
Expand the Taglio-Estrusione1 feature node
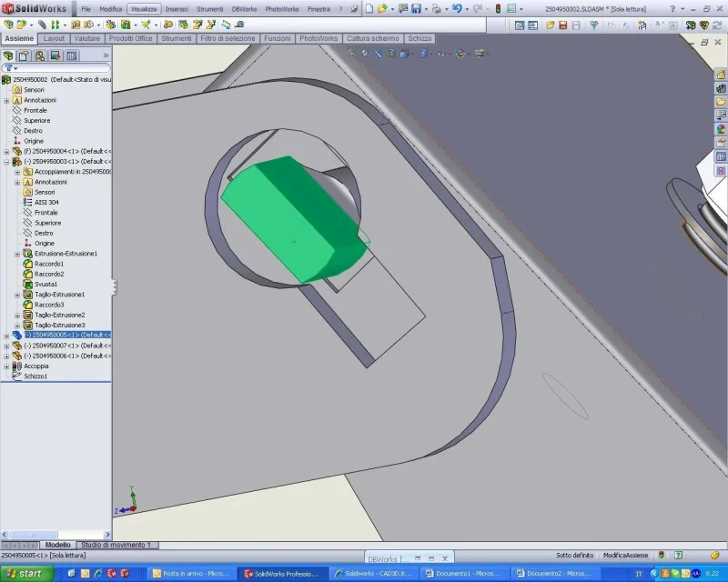[17, 295]
